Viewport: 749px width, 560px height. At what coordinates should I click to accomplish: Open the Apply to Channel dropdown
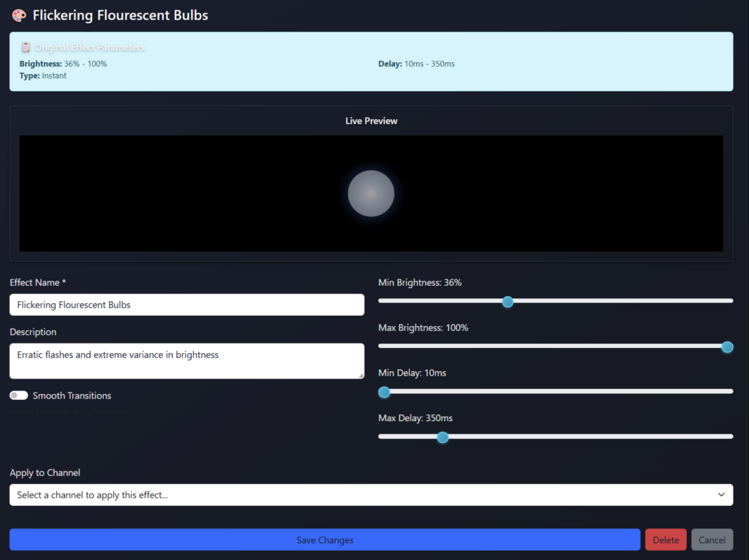371,495
